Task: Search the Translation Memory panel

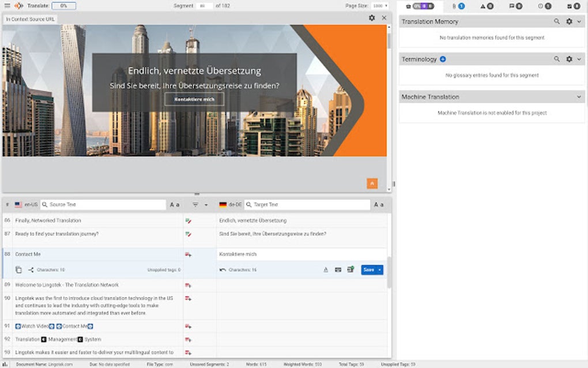Action: pos(557,21)
